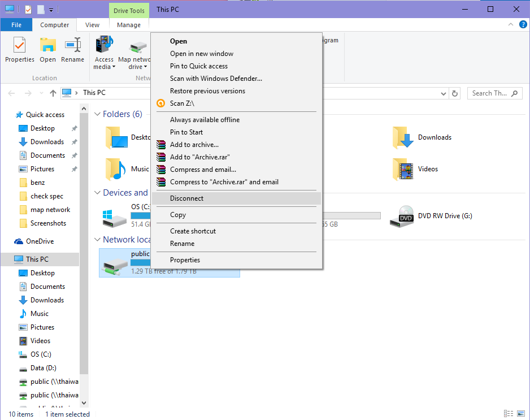The image size is (530, 420).
Task: Click the Open ribbon icon
Action: (47, 45)
